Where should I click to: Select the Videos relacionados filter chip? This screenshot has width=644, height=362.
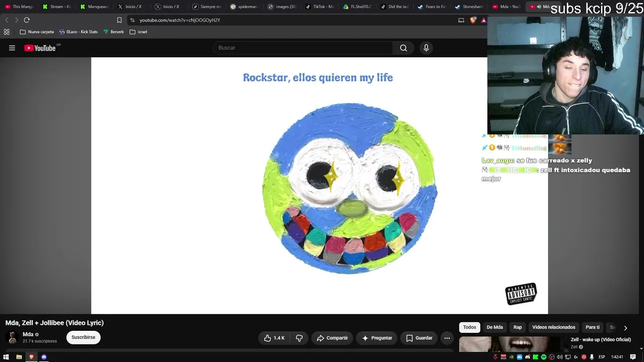[x=553, y=327]
